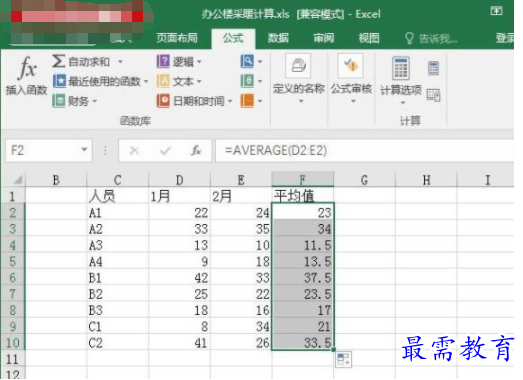Click the cell header 2月

coord(241,196)
